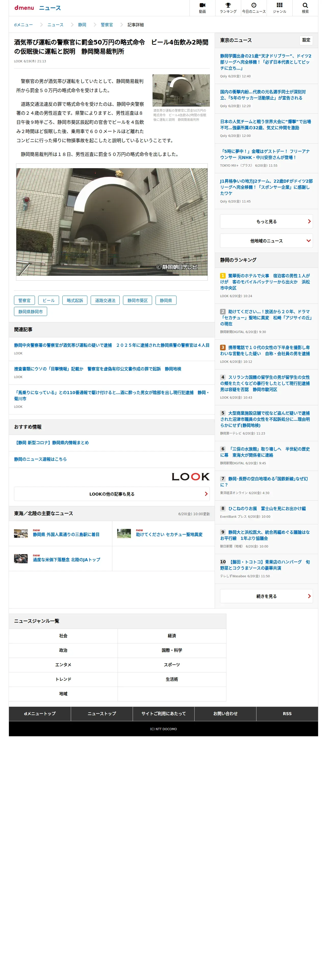This screenshot has height=980, width=327.
Task: Click LOOKの他の記事も見る button
Action: pos(112,494)
